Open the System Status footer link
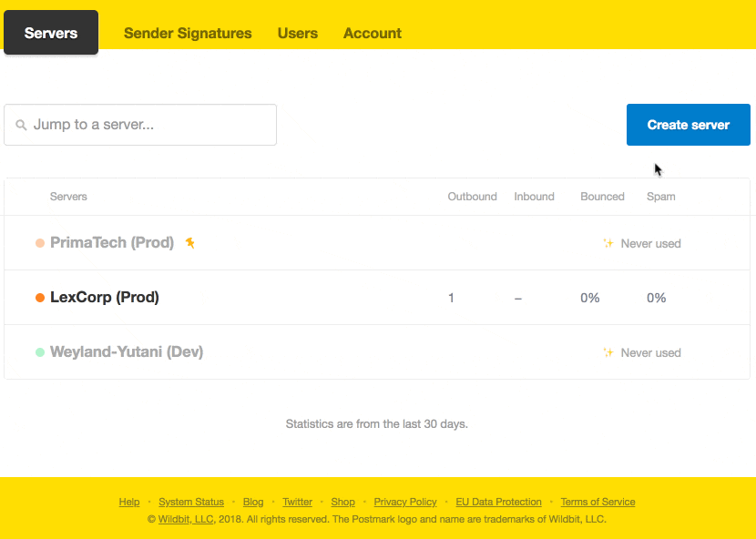 [191, 502]
